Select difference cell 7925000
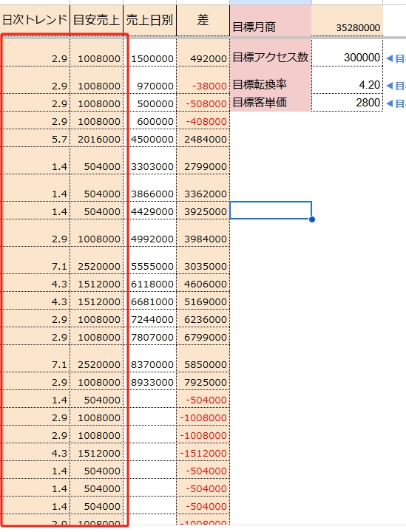406x532 pixels. tap(203, 381)
